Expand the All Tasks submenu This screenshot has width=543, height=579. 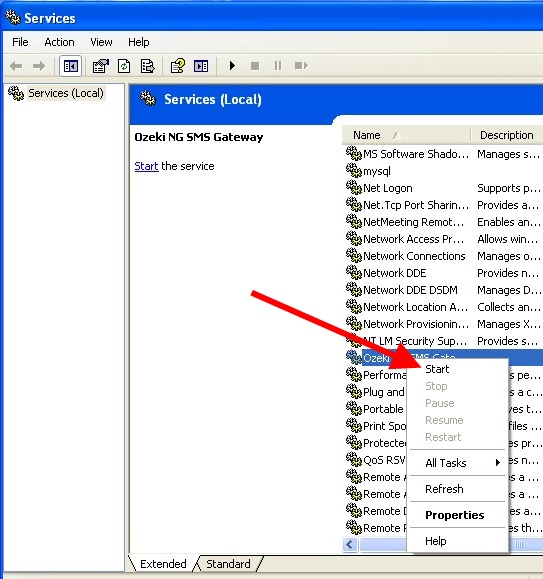(457, 463)
